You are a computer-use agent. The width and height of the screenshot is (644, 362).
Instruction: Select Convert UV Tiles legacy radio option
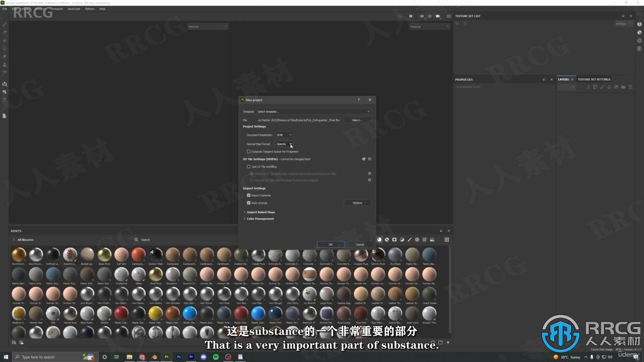click(x=252, y=180)
